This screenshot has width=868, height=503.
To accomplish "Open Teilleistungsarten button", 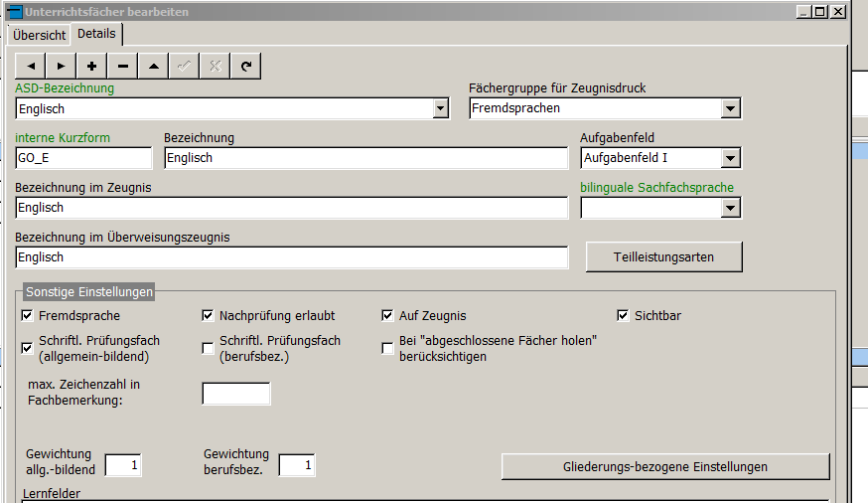I will tap(663, 257).
